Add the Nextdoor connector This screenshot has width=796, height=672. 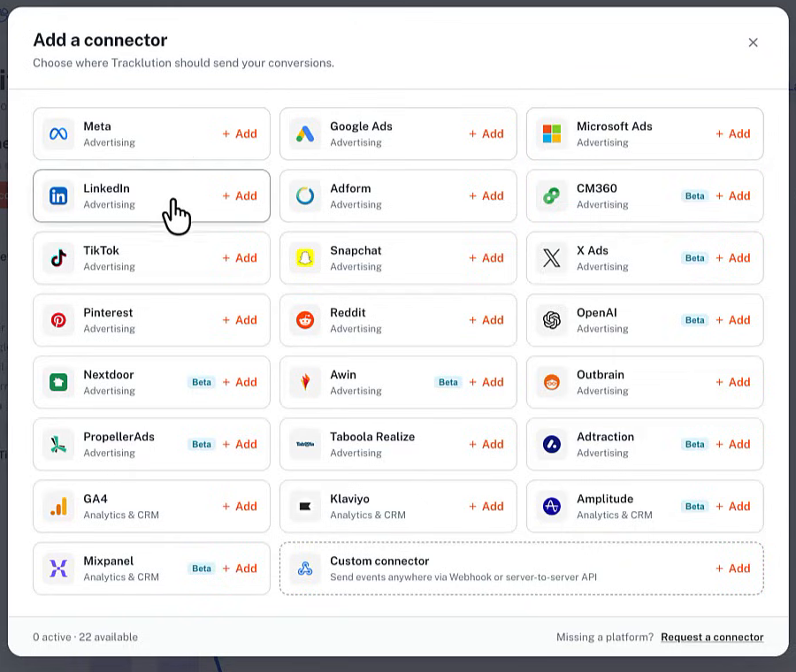(240, 382)
